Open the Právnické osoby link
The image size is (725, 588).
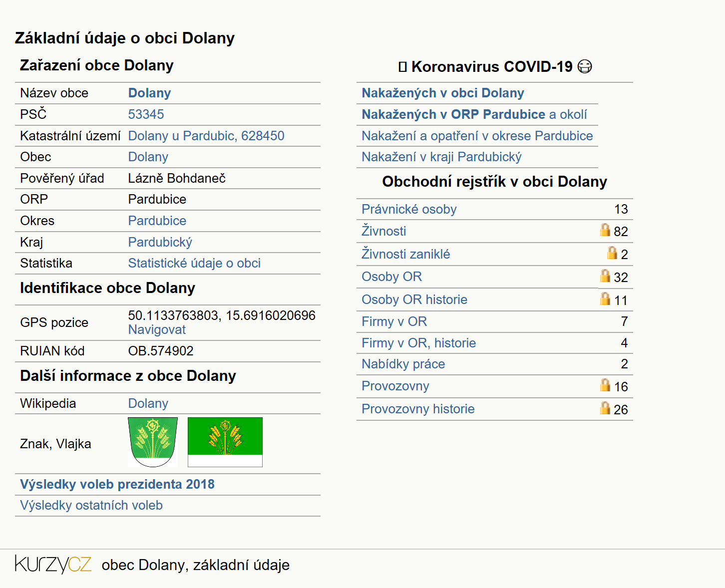[x=409, y=209]
